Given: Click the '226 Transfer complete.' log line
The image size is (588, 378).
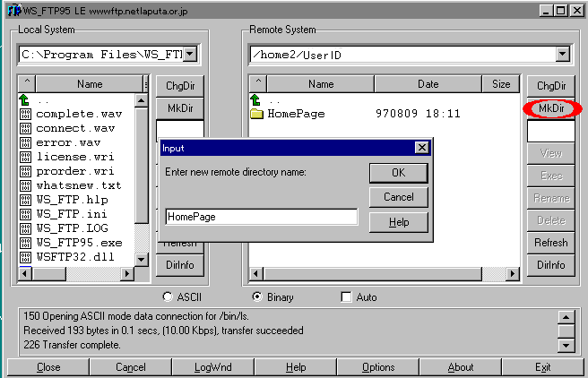Looking at the screenshot, I should tap(72, 345).
